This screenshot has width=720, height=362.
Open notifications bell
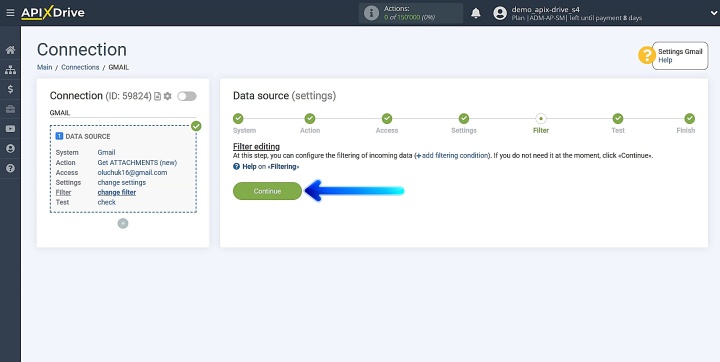click(476, 13)
